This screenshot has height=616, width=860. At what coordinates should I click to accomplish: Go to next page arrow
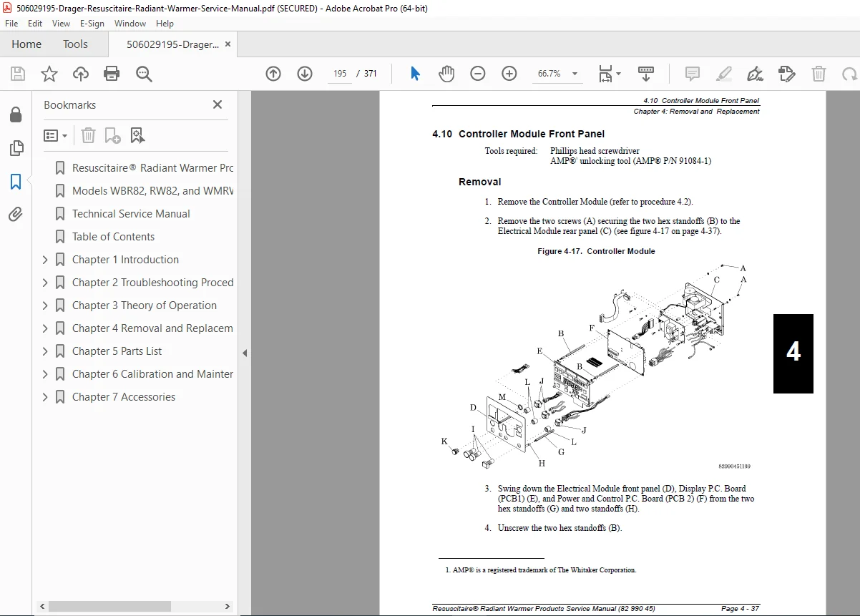pyautogui.click(x=305, y=74)
